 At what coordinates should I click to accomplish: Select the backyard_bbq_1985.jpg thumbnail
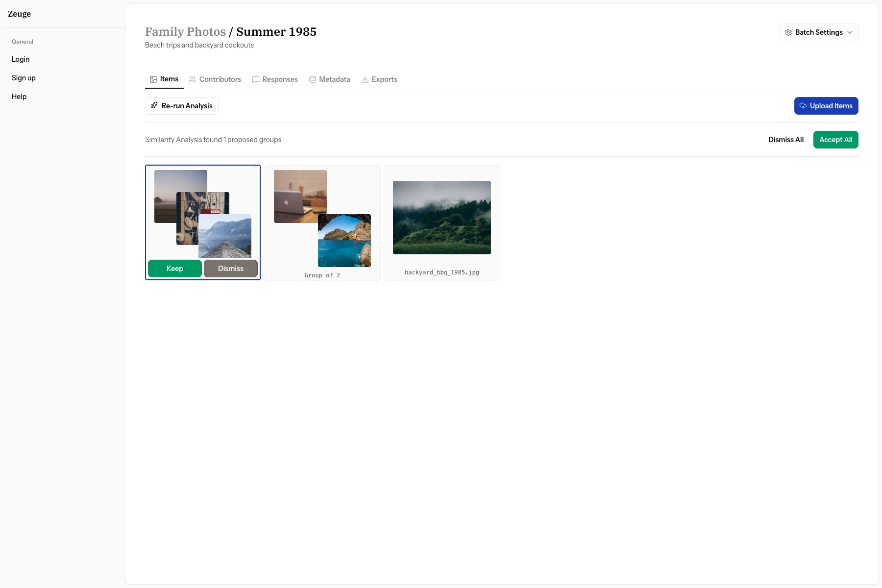click(441, 218)
